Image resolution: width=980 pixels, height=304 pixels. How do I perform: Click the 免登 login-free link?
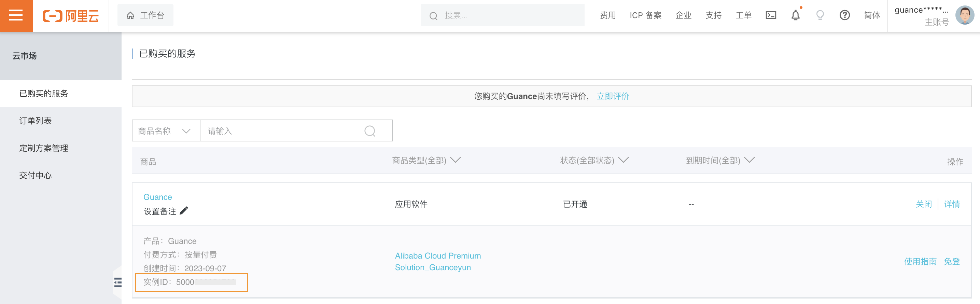coord(952,262)
